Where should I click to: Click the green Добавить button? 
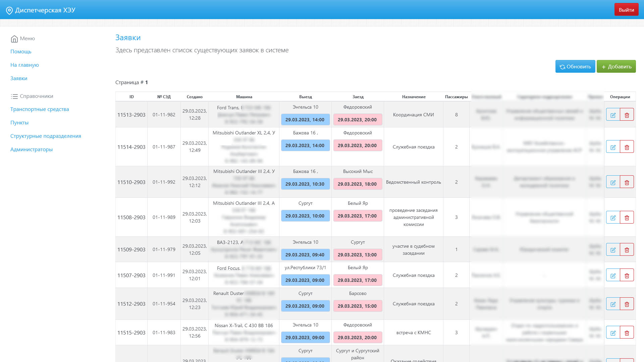pyautogui.click(x=616, y=66)
